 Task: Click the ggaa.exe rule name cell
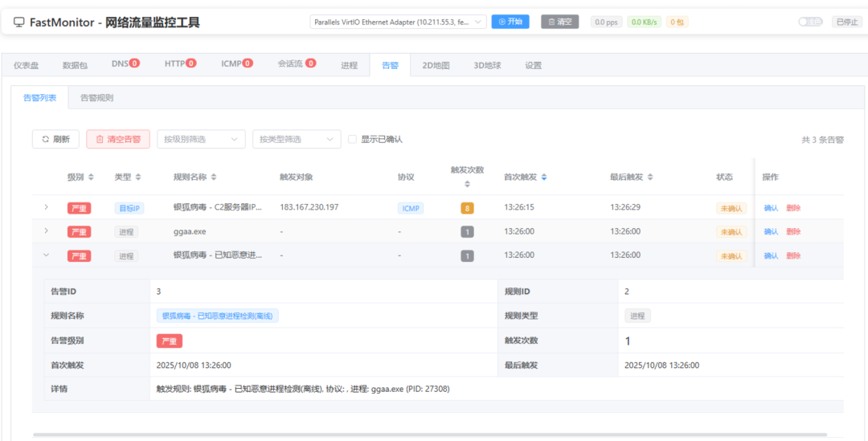[190, 231]
